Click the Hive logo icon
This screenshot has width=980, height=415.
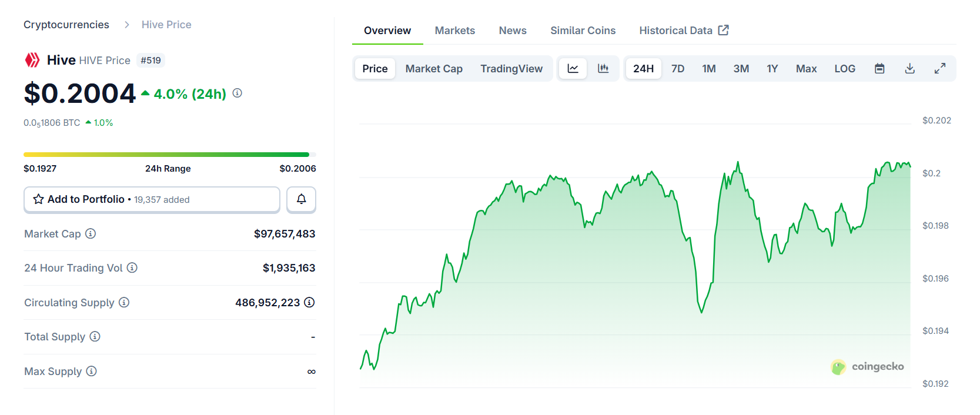(x=32, y=60)
